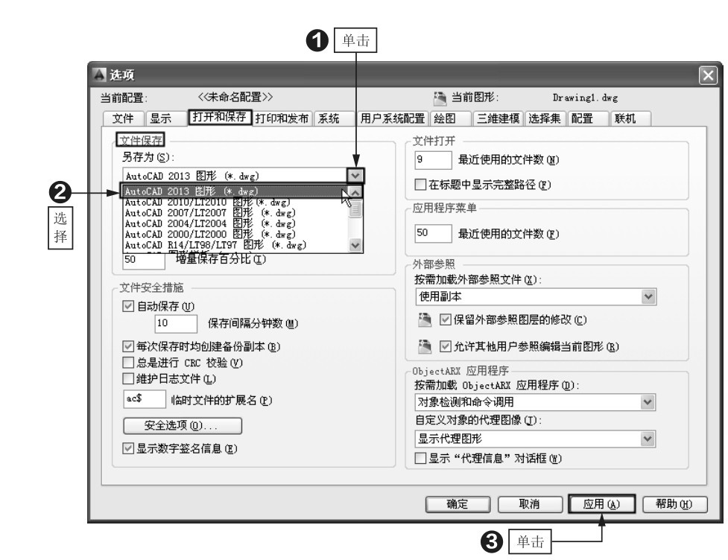The width and height of the screenshot is (728, 560).
Task: Enable 总是进行 CRC 校验 checkbox
Action: coord(127,363)
